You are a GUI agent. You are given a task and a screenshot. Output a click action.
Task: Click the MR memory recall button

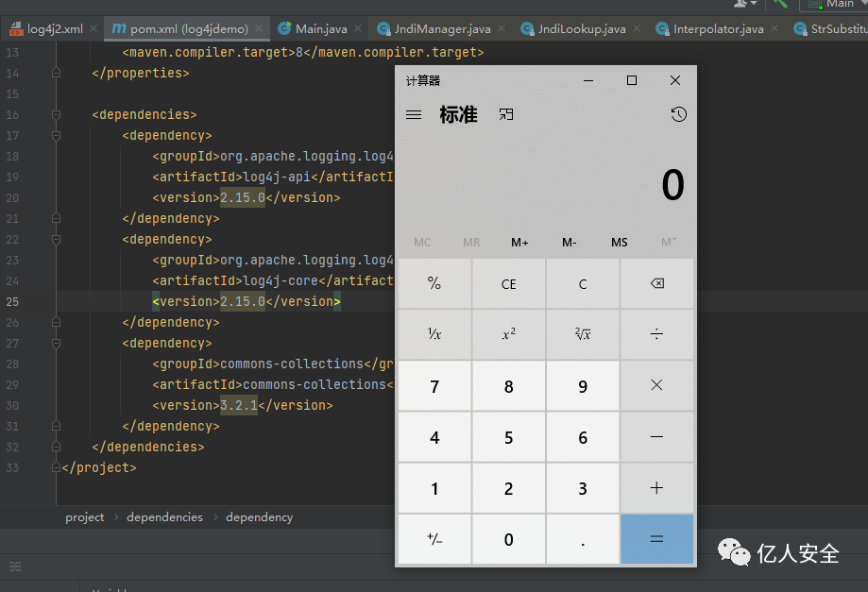click(x=471, y=243)
